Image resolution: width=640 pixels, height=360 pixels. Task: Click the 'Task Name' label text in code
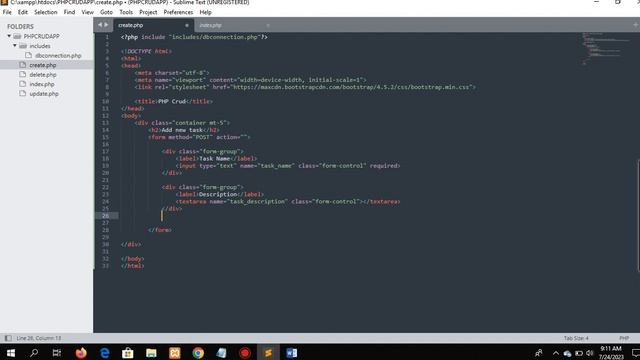tap(215, 158)
